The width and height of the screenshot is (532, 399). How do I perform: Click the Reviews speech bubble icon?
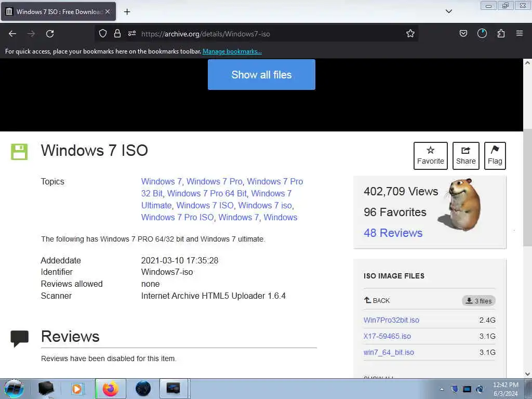pyautogui.click(x=19, y=338)
